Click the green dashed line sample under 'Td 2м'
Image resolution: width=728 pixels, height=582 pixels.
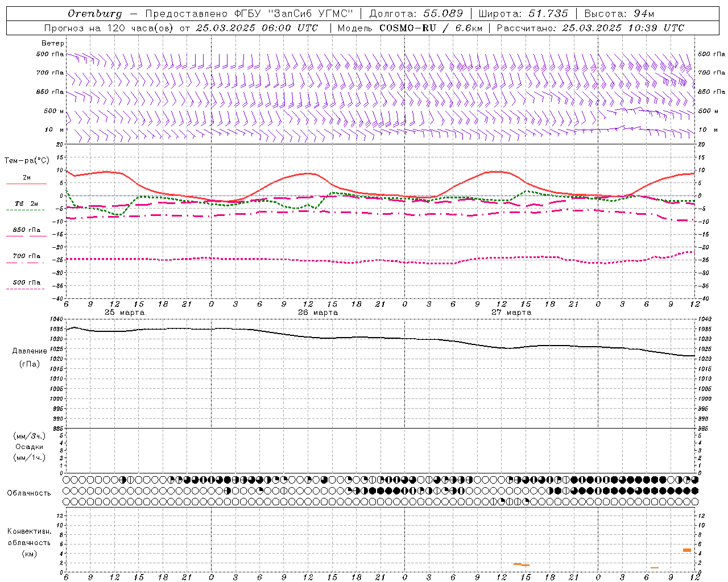pos(25,210)
